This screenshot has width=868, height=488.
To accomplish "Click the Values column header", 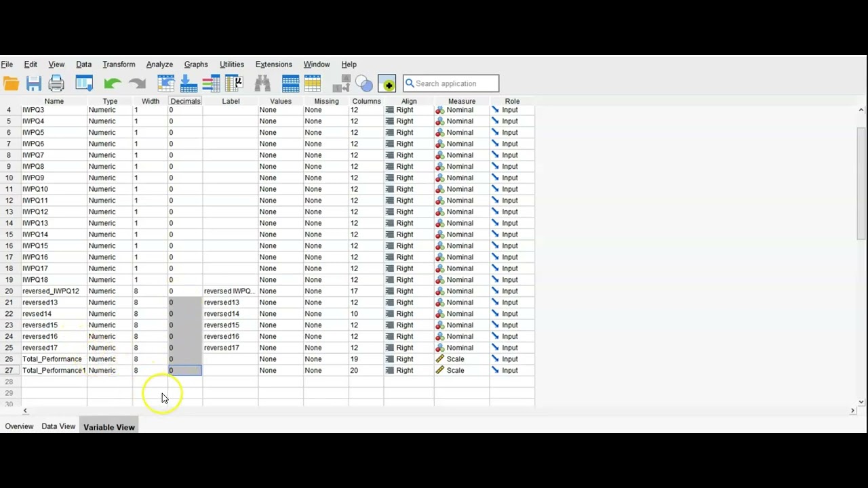I will (281, 101).
